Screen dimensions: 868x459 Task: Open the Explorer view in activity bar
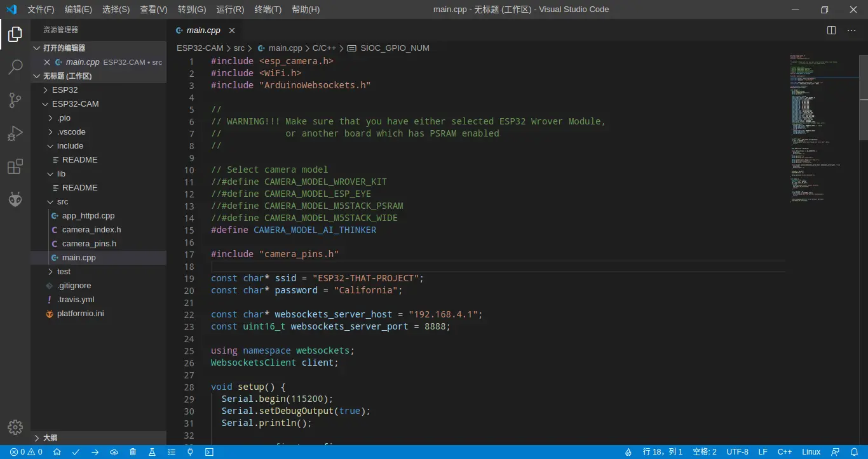click(15, 34)
